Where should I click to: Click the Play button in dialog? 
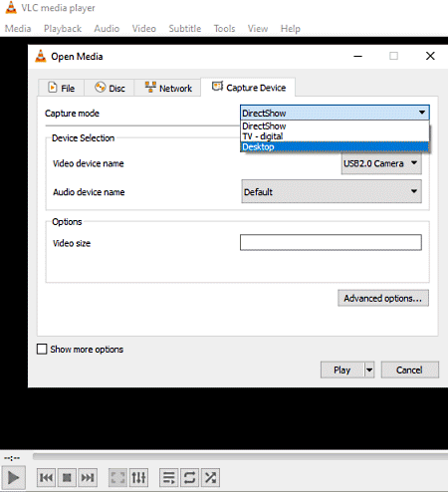point(342,369)
